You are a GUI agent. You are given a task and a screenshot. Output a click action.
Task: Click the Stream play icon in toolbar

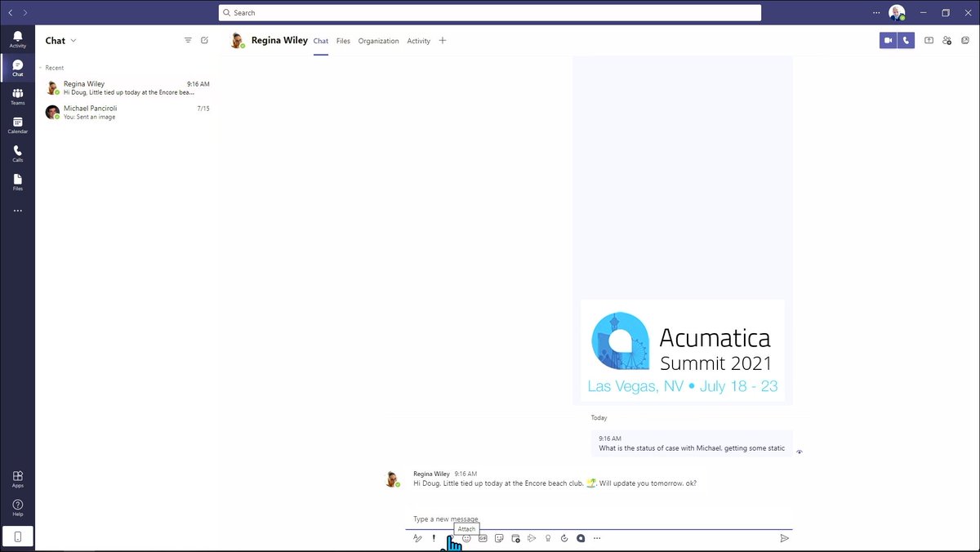click(532, 538)
